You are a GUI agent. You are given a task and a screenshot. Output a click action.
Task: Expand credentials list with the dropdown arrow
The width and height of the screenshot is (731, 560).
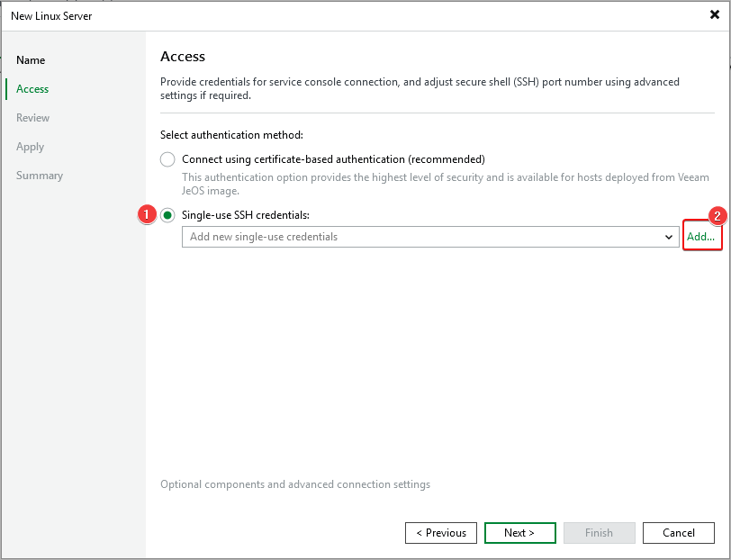coord(668,237)
